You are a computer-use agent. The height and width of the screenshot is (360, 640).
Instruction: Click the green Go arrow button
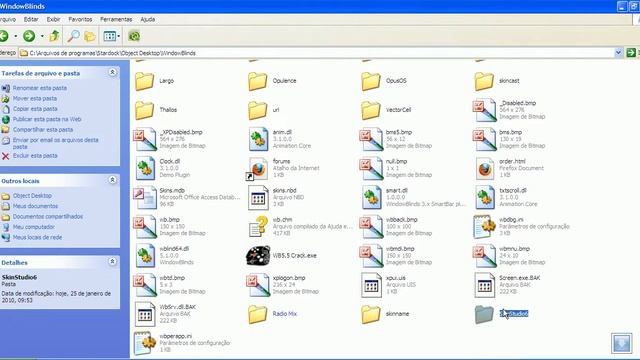tap(631, 53)
